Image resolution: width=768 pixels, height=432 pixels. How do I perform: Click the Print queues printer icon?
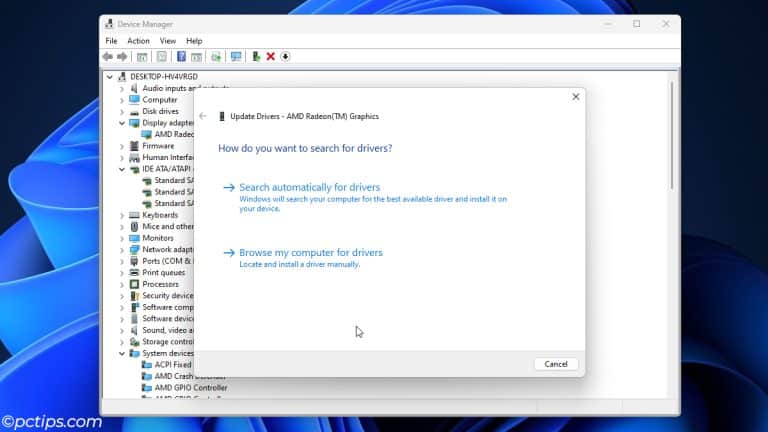coord(134,272)
